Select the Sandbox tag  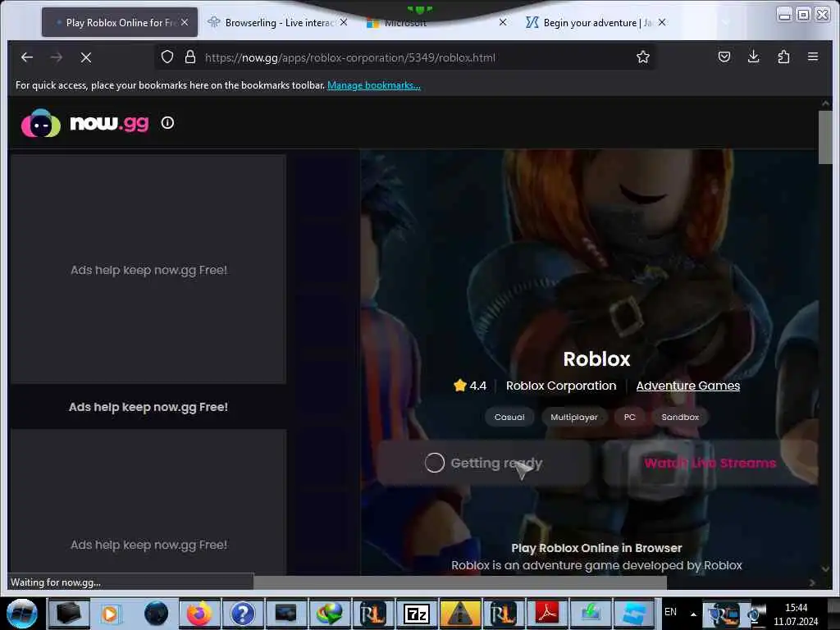pos(680,417)
